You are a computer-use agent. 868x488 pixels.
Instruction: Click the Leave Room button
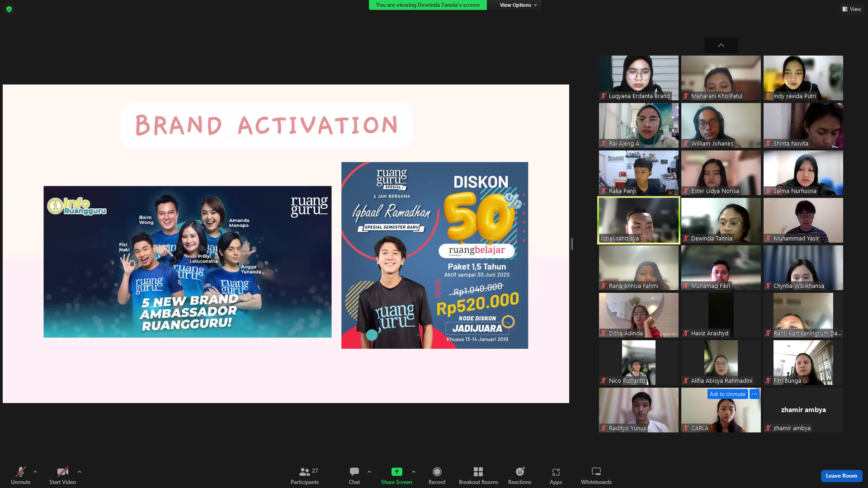point(841,476)
